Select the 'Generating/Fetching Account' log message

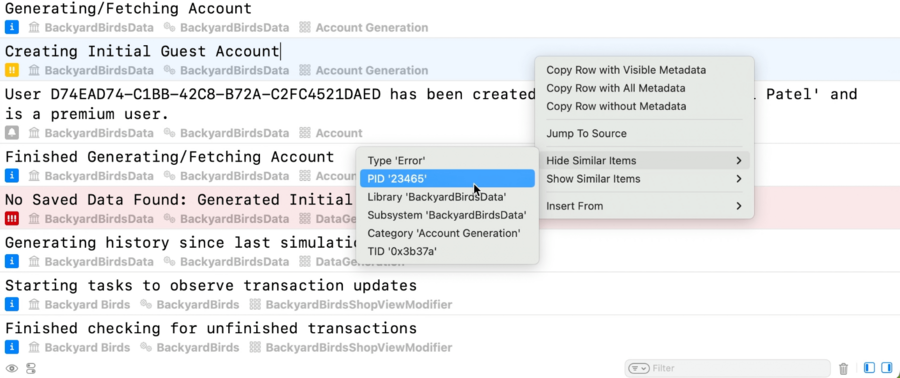[x=128, y=9]
